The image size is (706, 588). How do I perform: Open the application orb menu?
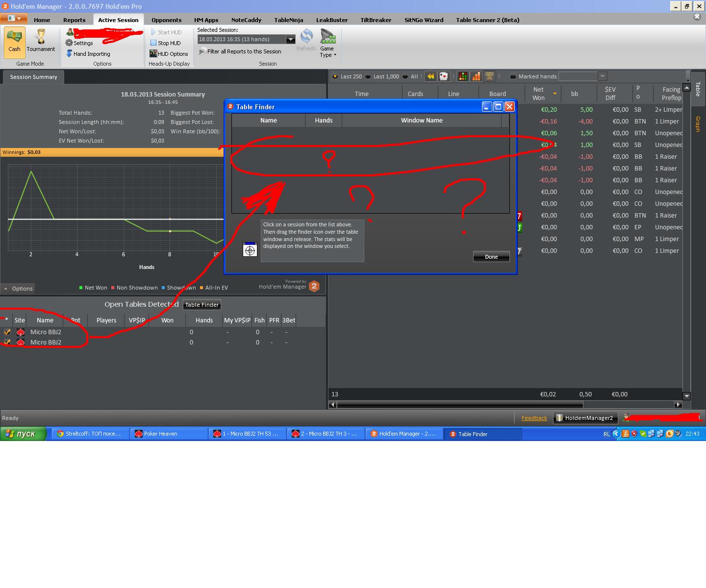pyautogui.click(x=14, y=19)
